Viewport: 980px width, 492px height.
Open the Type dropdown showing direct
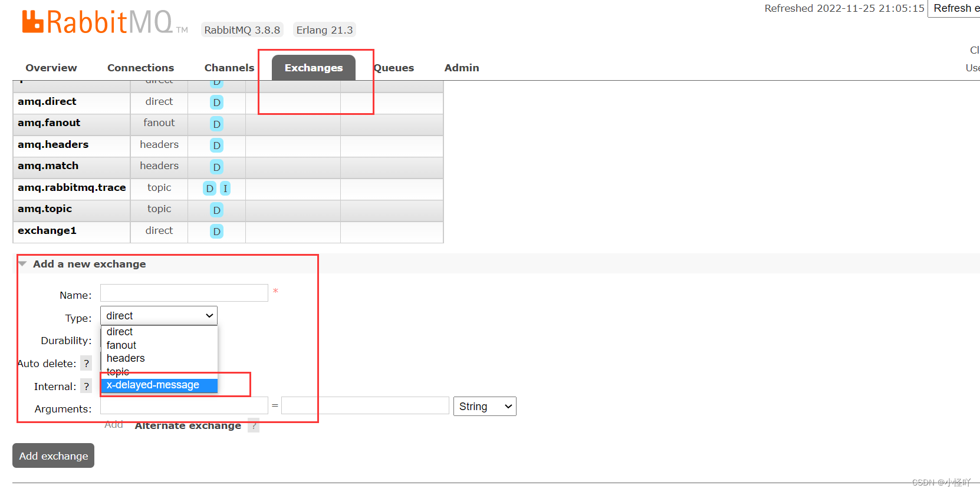click(159, 316)
